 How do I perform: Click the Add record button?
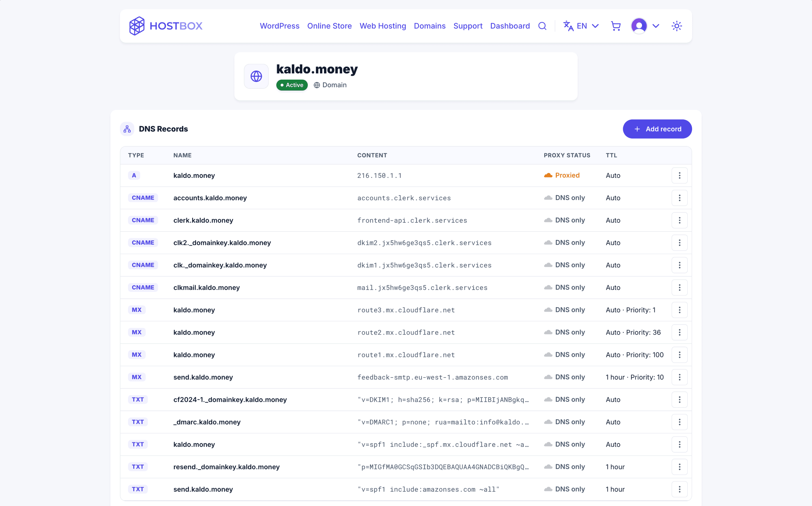(x=657, y=129)
